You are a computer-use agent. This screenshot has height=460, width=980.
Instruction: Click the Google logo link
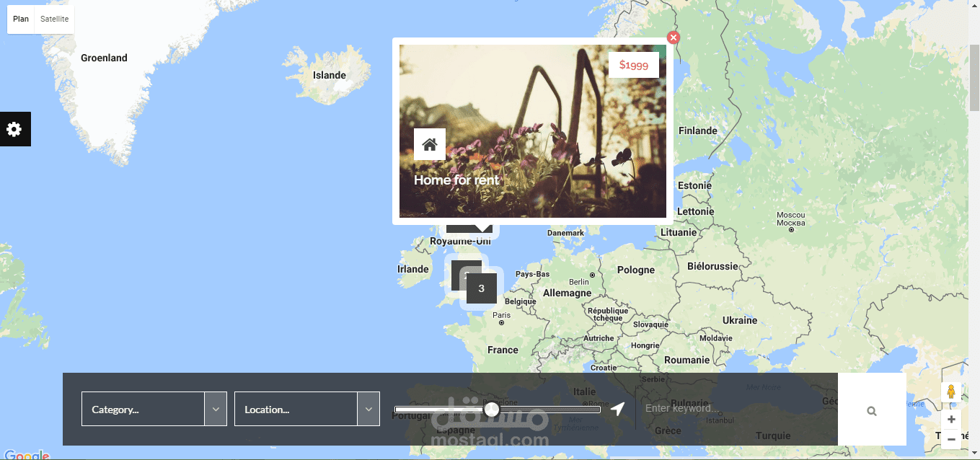pos(27,455)
